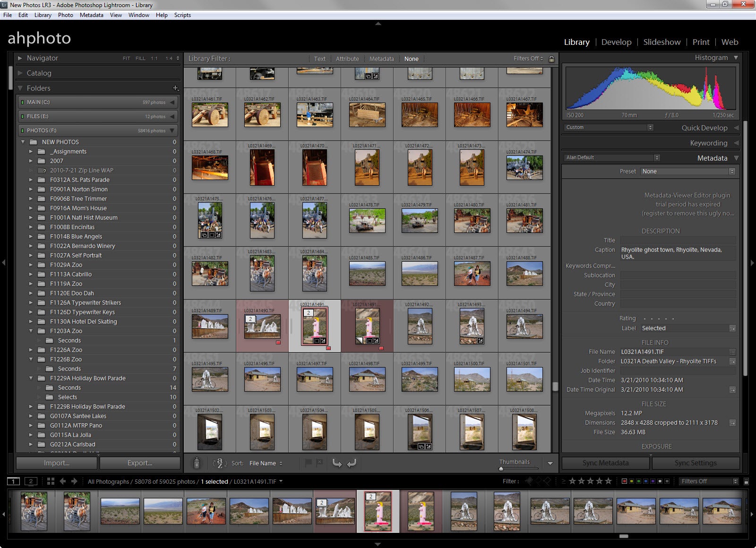Open Quick Develop Custom preset dropdown
The image size is (756, 548).
pos(609,128)
